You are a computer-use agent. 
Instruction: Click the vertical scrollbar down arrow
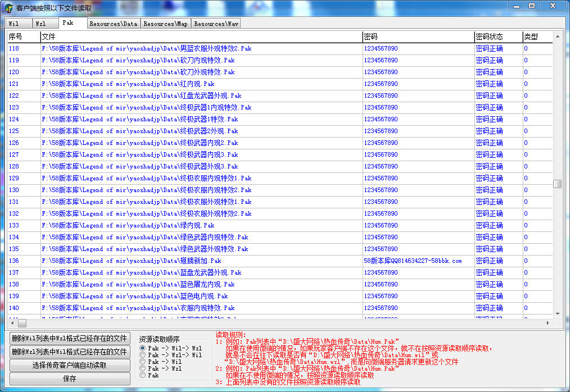[x=557, y=313]
